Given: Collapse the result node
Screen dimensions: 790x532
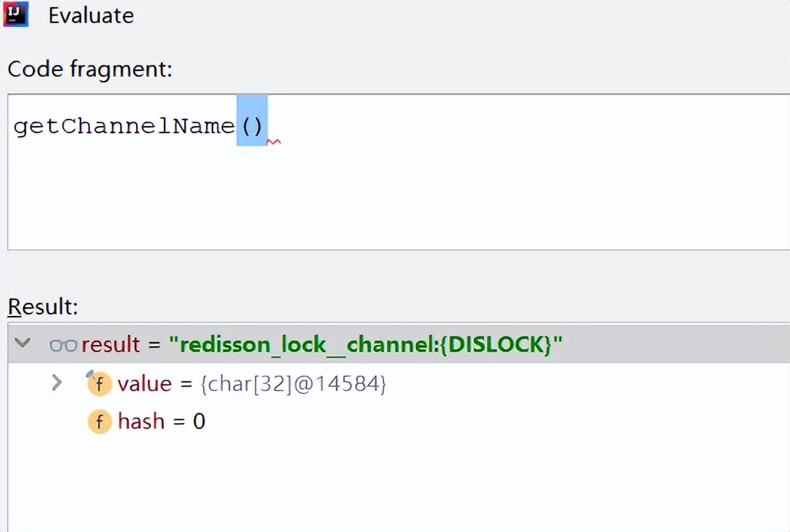Looking at the screenshot, I should point(22,343).
